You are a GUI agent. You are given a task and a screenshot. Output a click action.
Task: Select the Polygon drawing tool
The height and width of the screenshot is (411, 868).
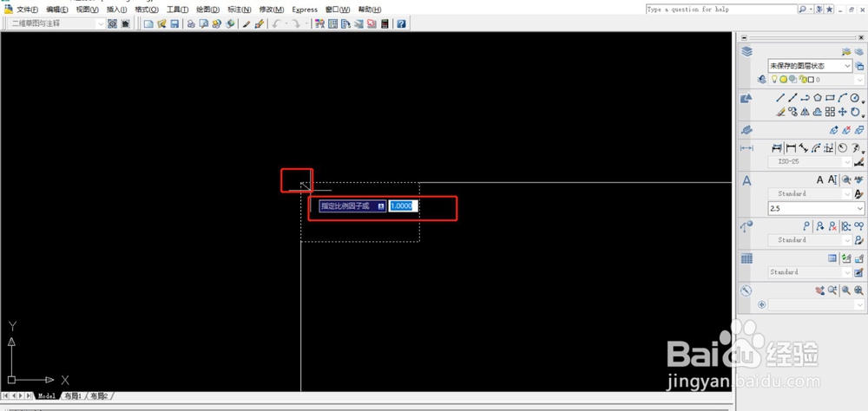tap(818, 98)
